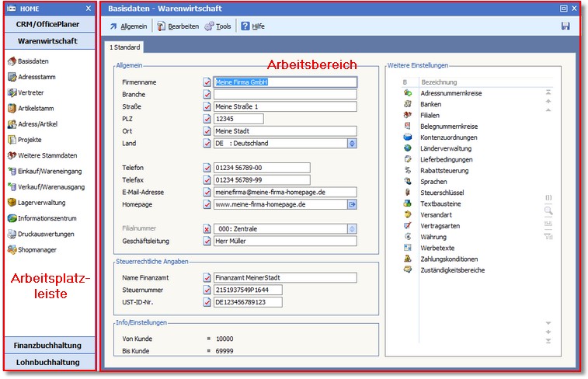Open the Filialnummer dropdown
588x379 pixels.
coord(352,229)
